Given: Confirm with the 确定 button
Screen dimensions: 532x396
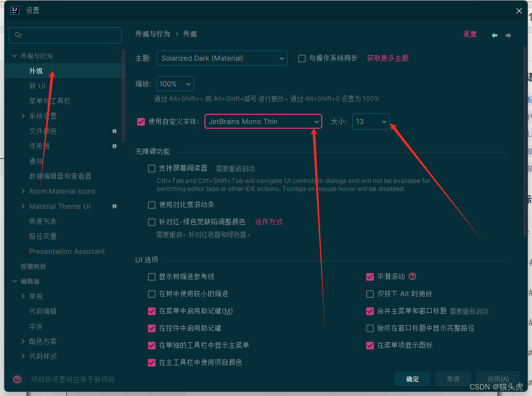Looking at the screenshot, I should tap(412, 379).
